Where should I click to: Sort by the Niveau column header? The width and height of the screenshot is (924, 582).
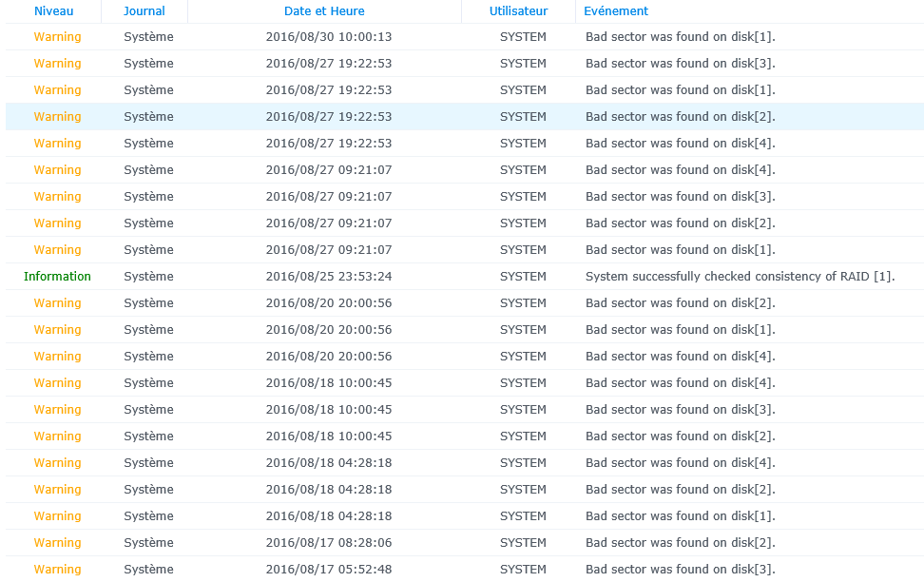53,11
